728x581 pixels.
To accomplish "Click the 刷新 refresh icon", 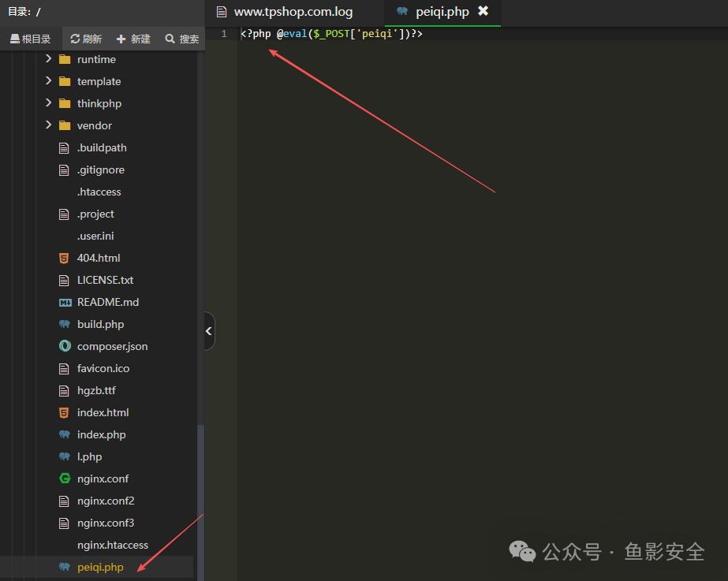I will pyautogui.click(x=75, y=39).
